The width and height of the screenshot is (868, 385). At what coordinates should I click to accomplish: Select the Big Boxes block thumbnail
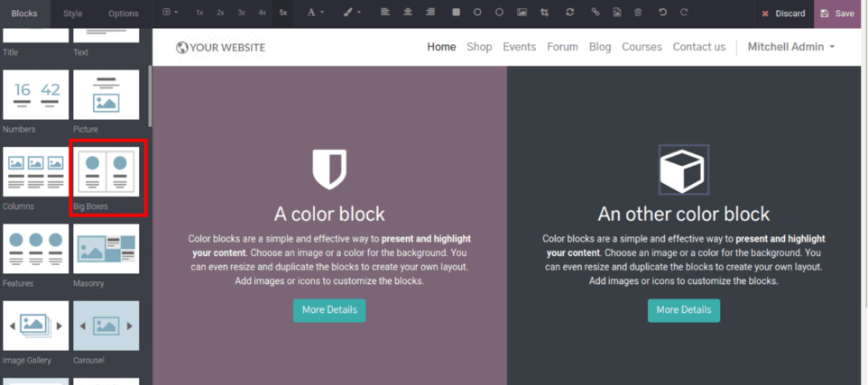click(106, 171)
